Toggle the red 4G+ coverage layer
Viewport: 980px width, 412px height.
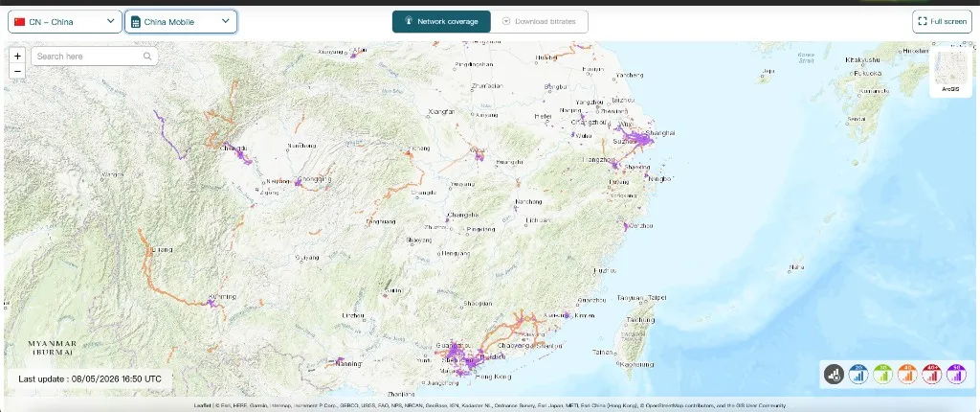(x=931, y=375)
